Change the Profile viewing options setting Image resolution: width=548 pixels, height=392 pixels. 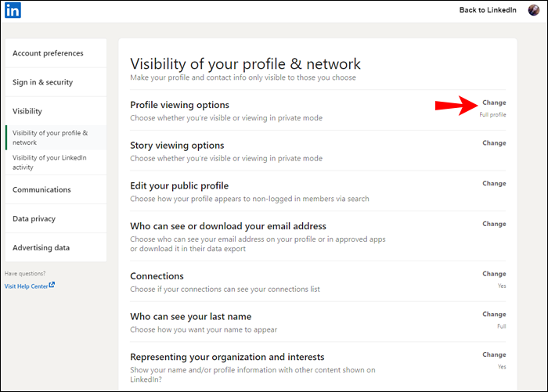(x=494, y=102)
